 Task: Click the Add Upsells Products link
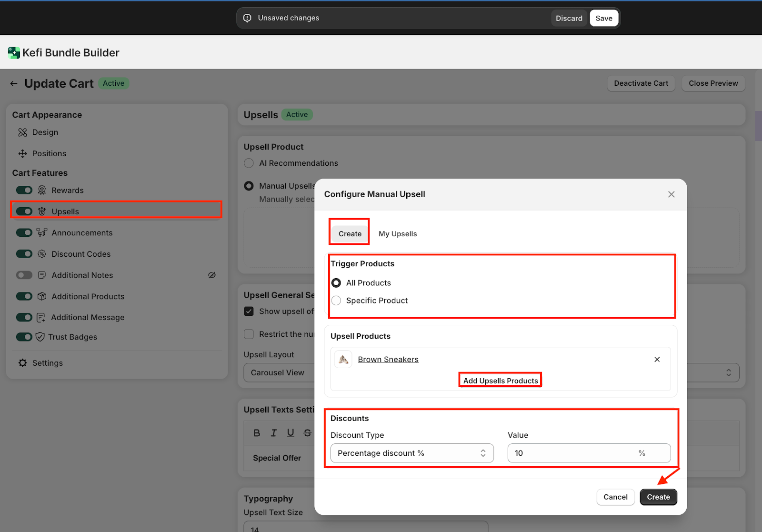500,381
